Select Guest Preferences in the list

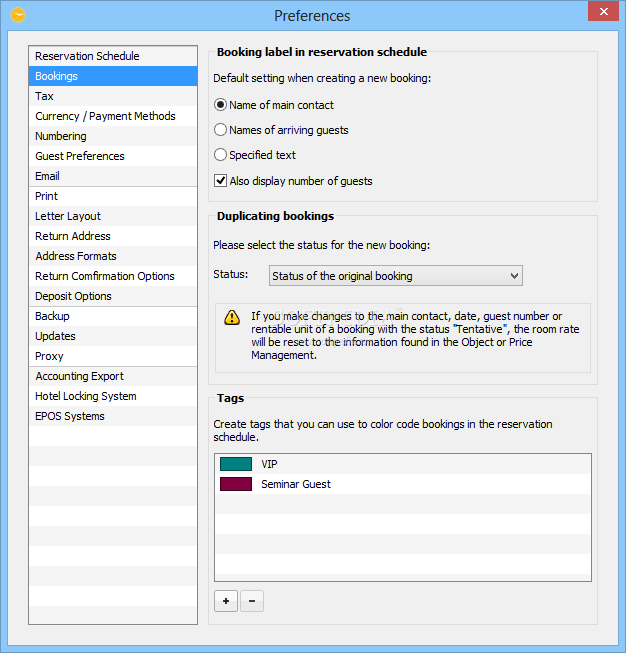(113, 156)
